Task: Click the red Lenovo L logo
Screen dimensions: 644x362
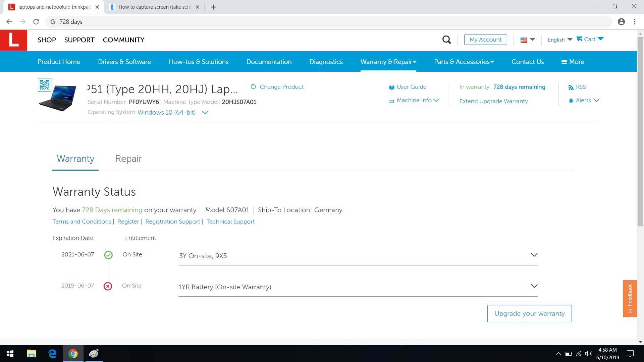Action: pyautogui.click(x=13, y=40)
